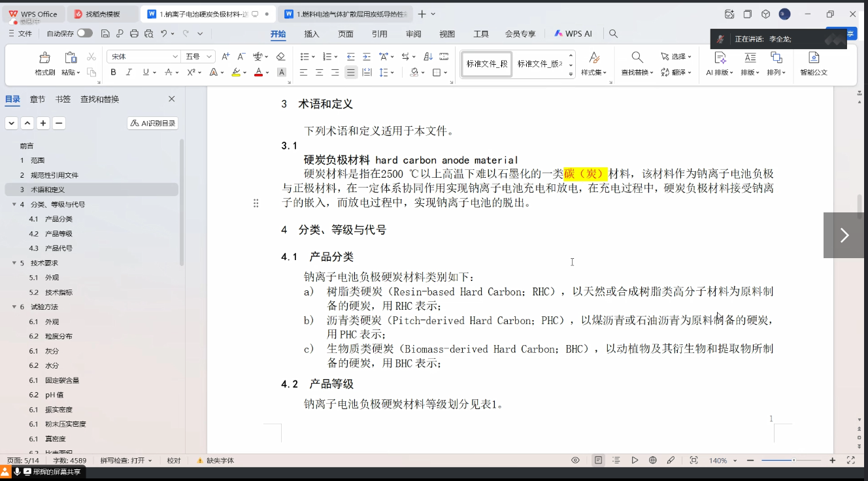The image size is (868, 481).
Task: Toggle the auto-save (自动保存) switch
Action: (84, 33)
